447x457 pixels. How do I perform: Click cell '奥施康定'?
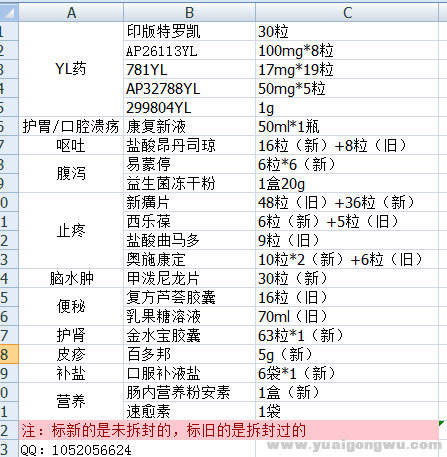189,259
